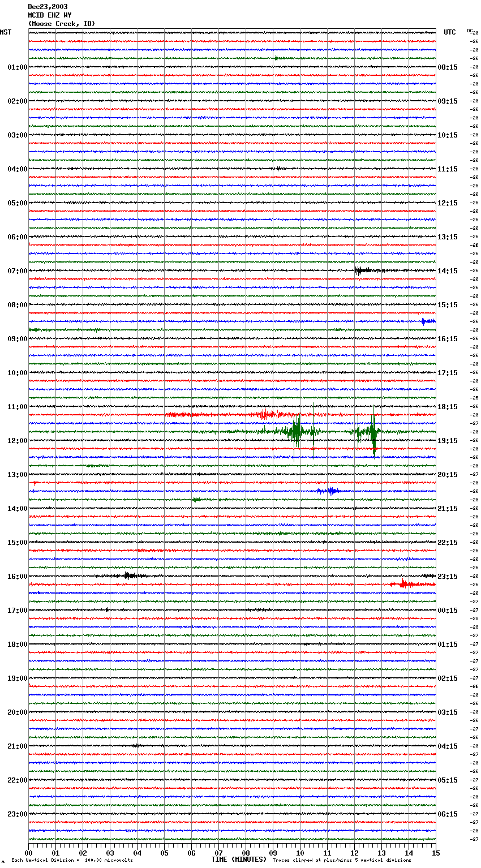Click the 04:15 UTC time label
Viewport: 481px width, 868px height.
(x=448, y=746)
